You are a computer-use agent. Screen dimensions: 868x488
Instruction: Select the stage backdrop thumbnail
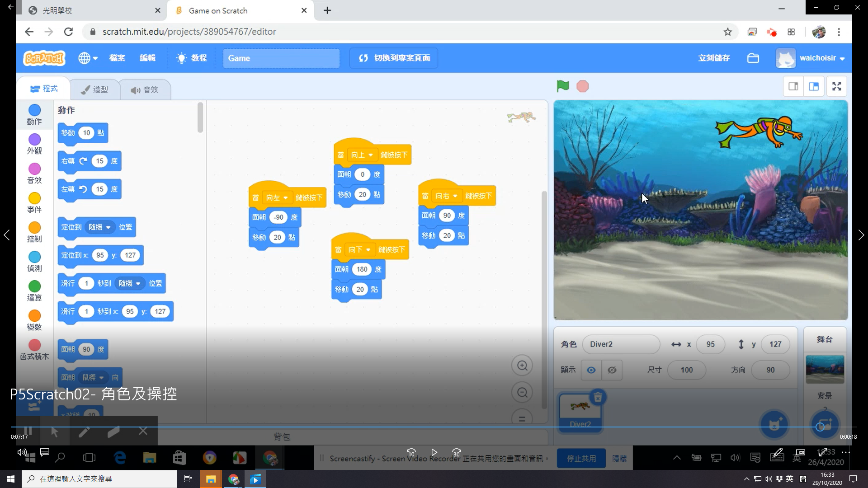pos(825,369)
